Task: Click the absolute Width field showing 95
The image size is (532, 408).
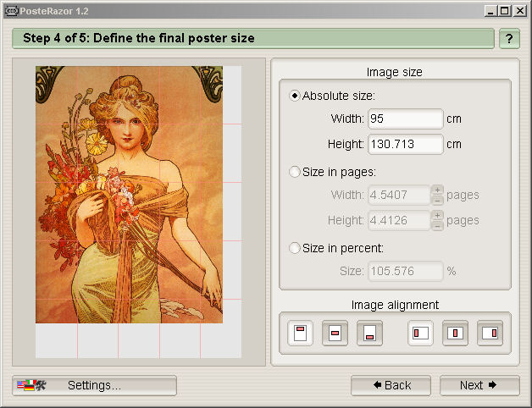Action: point(406,119)
